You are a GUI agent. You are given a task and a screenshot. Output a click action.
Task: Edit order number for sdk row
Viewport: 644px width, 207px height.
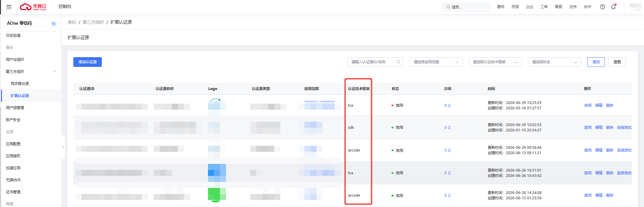449,127
